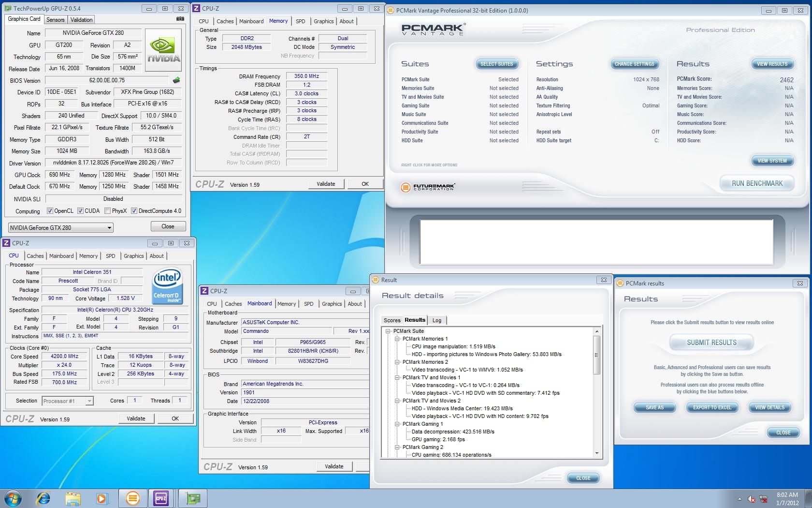Open Graphics tab in CPU-Z Mainboard window
Screen dimensions: 812x508
pyautogui.click(x=332, y=304)
